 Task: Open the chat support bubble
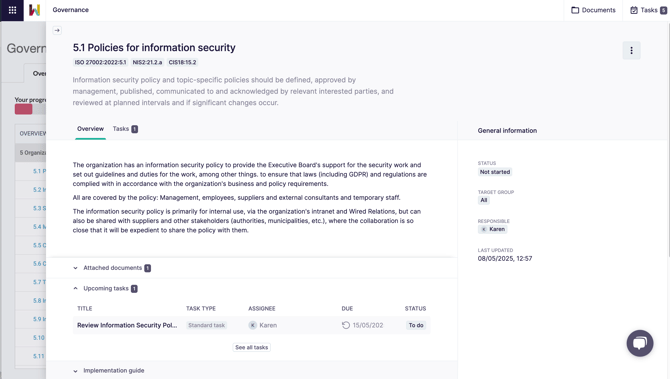coord(640,343)
